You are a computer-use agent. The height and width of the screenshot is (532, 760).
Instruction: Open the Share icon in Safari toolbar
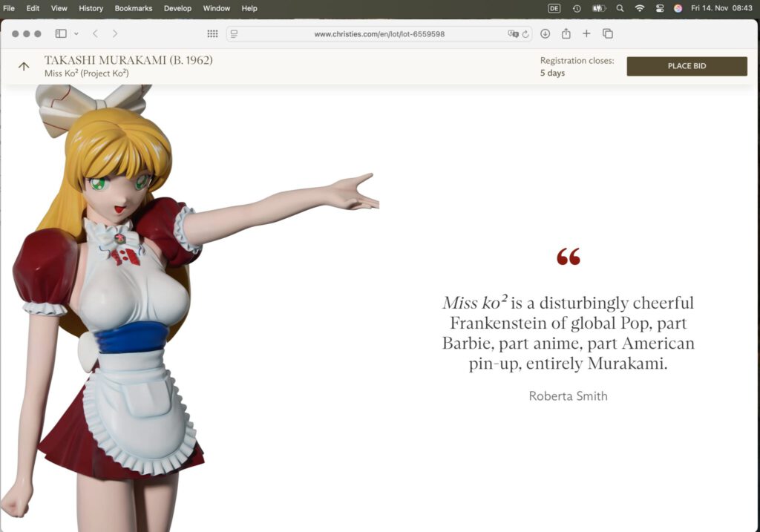(566, 33)
